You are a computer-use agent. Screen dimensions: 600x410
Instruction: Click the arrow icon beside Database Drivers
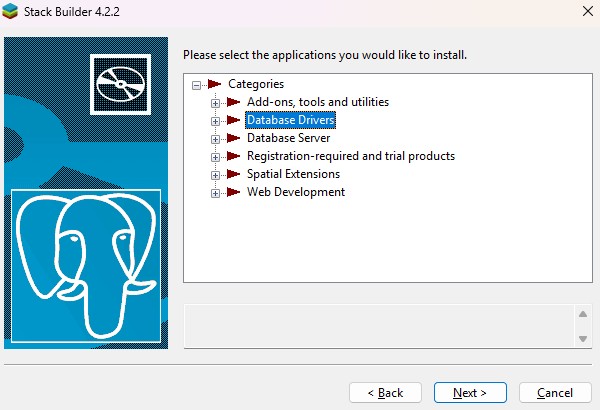point(233,120)
